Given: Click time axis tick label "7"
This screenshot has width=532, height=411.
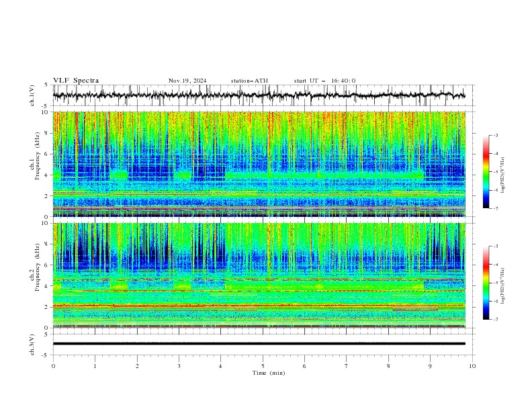Looking at the screenshot, I should point(347,366).
